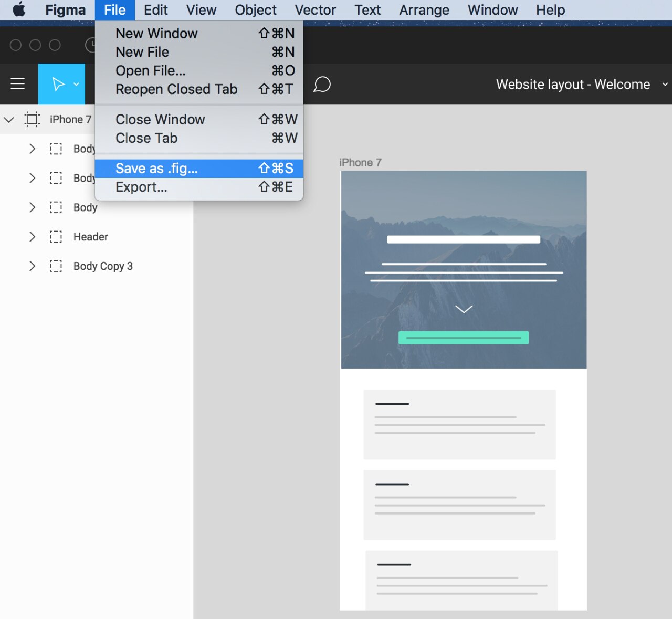The height and width of the screenshot is (619, 672).
Task: Close the open File menu
Action: click(x=114, y=10)
